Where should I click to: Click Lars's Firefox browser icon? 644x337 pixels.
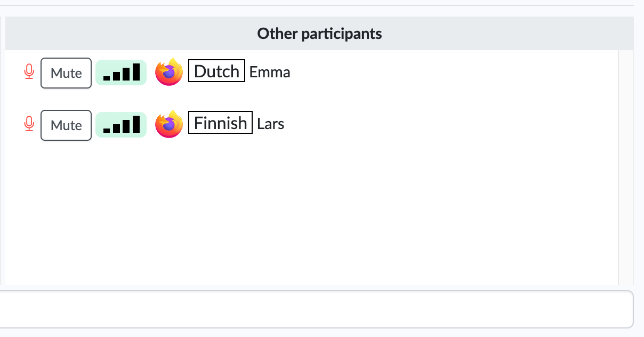pos(169,124)
